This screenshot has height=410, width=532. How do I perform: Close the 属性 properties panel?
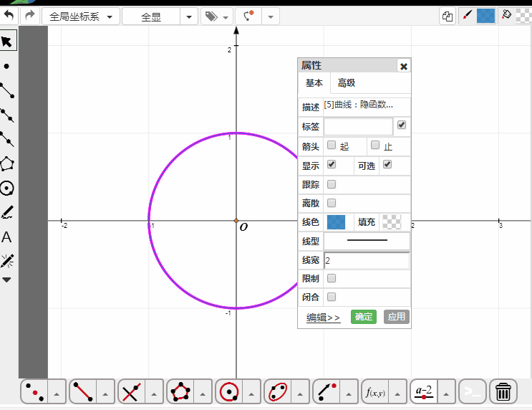coord(403,66)
